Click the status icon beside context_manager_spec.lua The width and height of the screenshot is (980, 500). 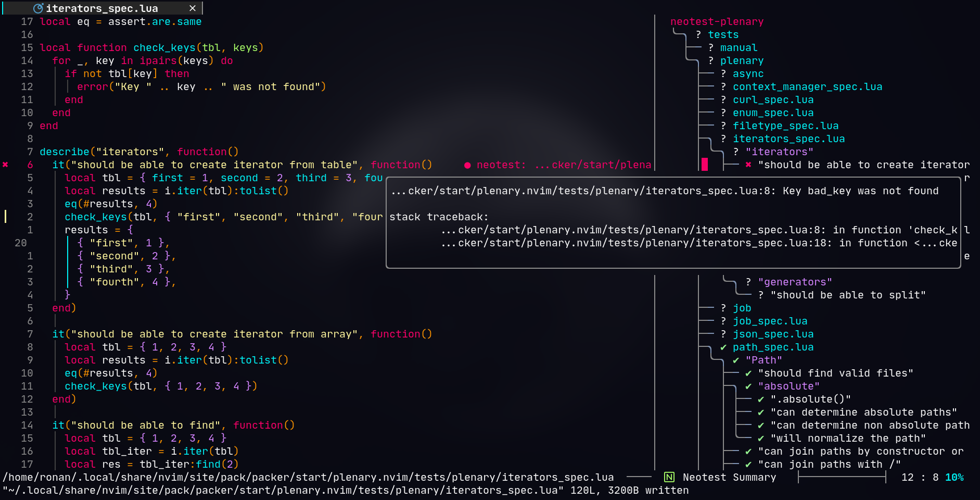(x=723, y=86)
